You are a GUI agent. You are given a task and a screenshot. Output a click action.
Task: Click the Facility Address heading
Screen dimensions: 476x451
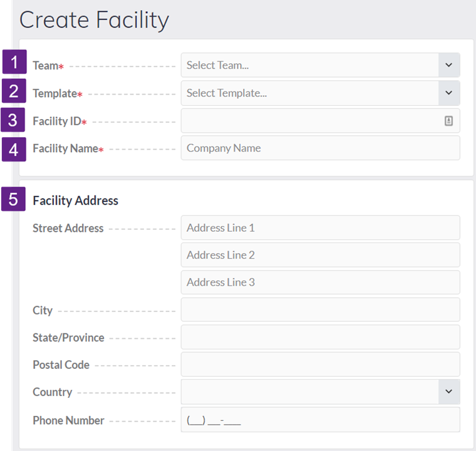[75, 200]
